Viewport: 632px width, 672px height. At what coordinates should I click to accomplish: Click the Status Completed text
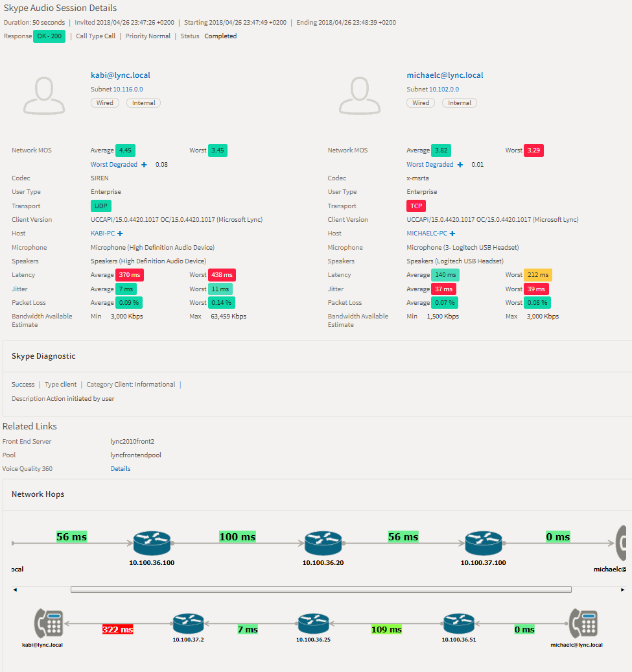(x=220, y=36)
